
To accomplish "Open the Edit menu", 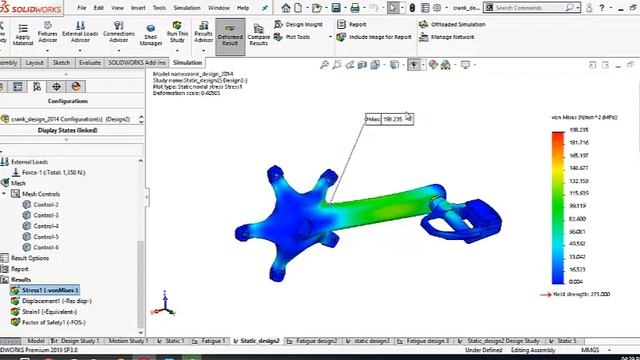I will (x=98, y=8).
